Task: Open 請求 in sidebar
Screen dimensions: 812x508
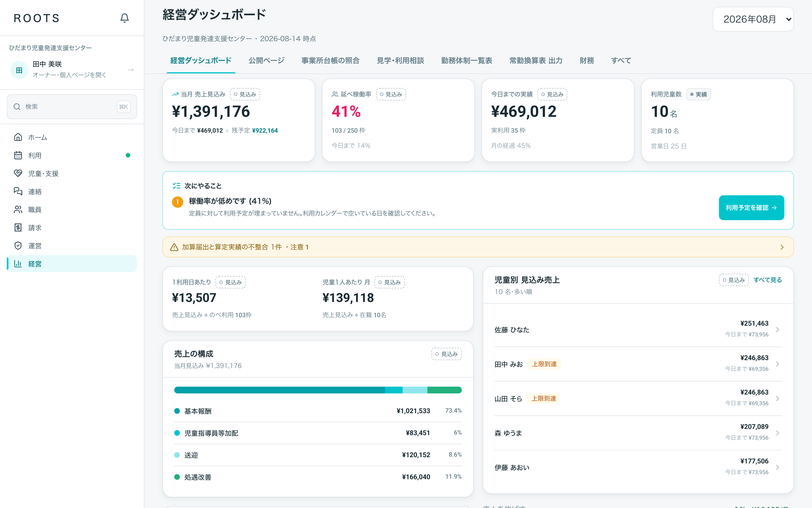Action: coord(72,227)
